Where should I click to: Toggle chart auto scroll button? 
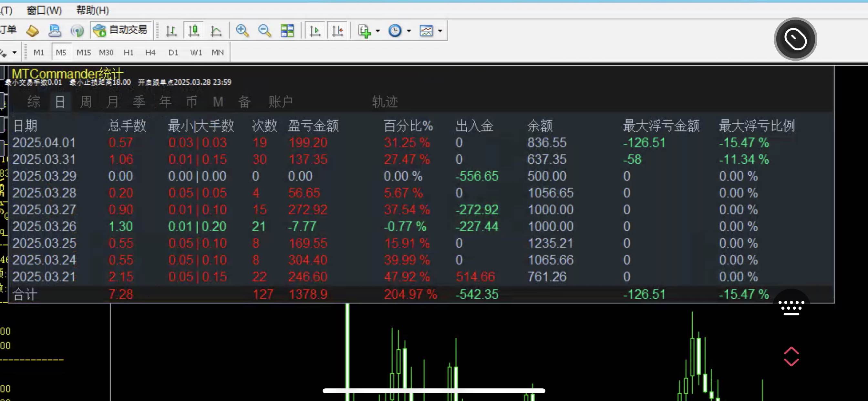coord(315,31)
